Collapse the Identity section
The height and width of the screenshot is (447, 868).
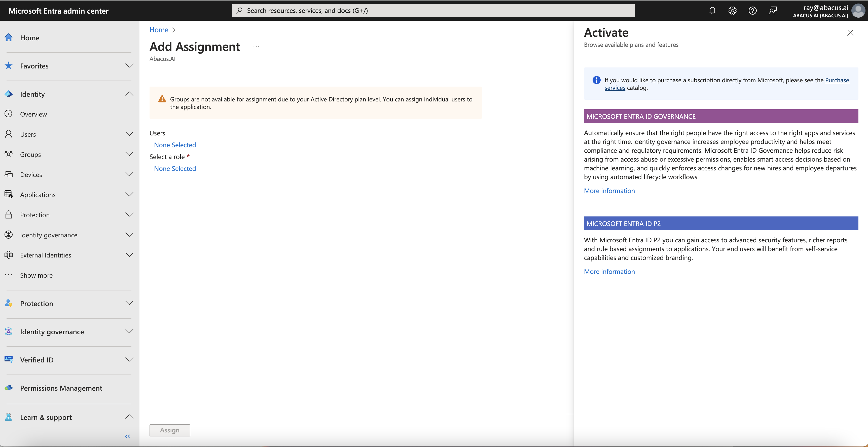point(129,94)
